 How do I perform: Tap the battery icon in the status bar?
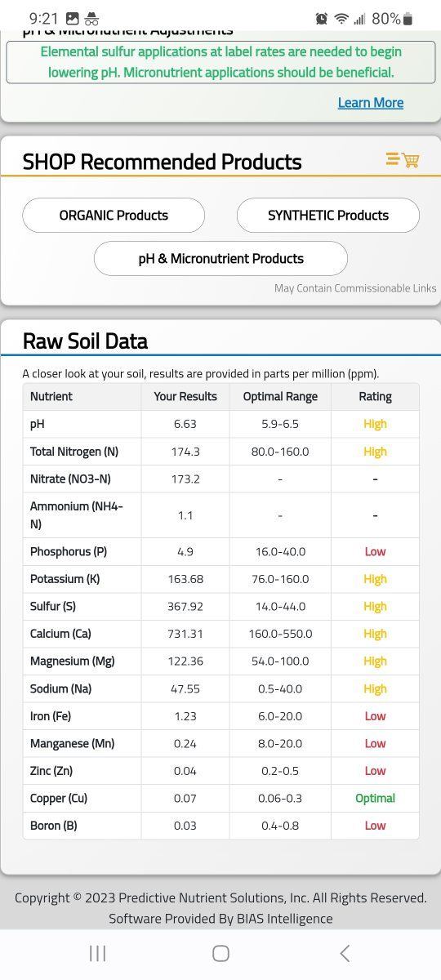(x=408, y=18)
